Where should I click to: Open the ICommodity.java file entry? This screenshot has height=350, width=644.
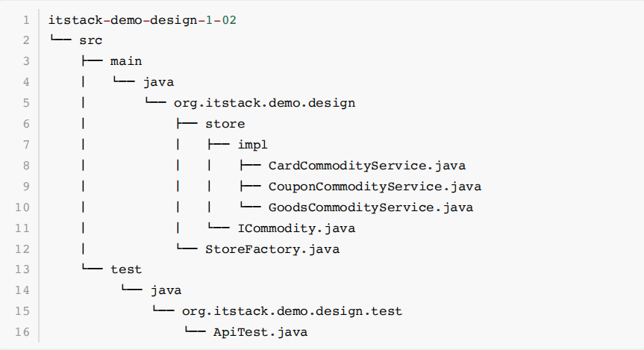tap(296, 228)
